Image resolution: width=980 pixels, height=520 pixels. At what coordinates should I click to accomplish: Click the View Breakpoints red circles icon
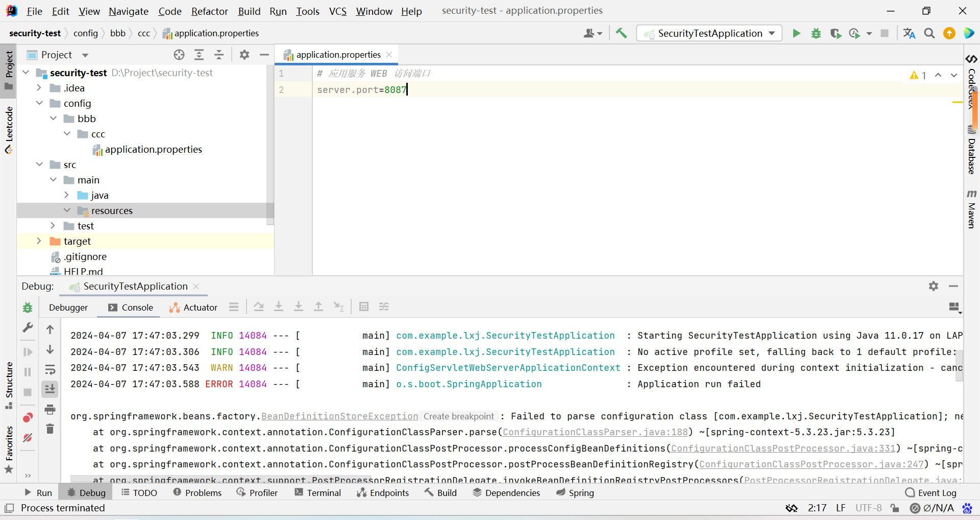pos(28,418)
